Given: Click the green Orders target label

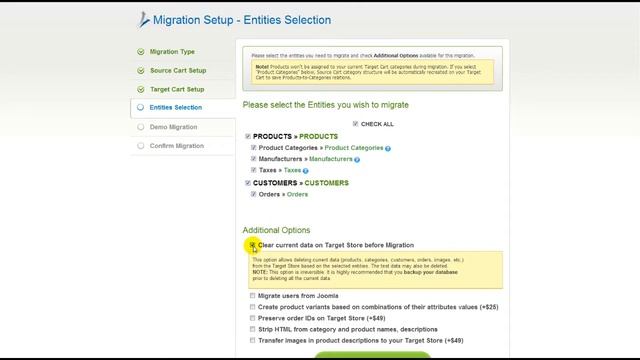Looking at the screenshot, I should coord(297,194).
